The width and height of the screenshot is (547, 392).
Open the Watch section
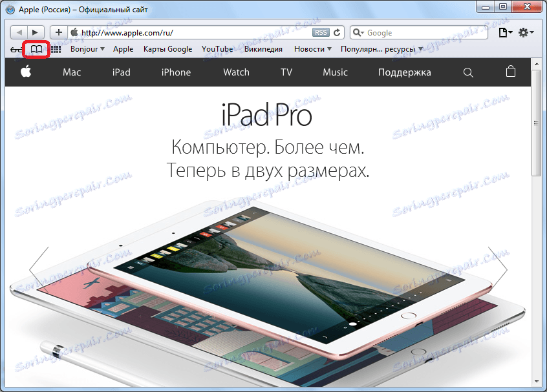(x=237, y=72)
